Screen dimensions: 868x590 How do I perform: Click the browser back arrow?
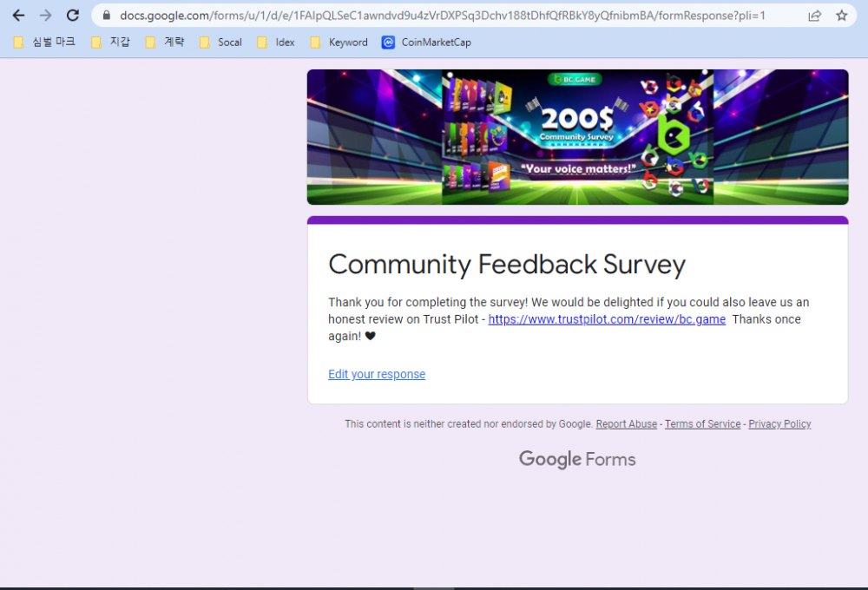pyautogui.click(x=18, y=16)
